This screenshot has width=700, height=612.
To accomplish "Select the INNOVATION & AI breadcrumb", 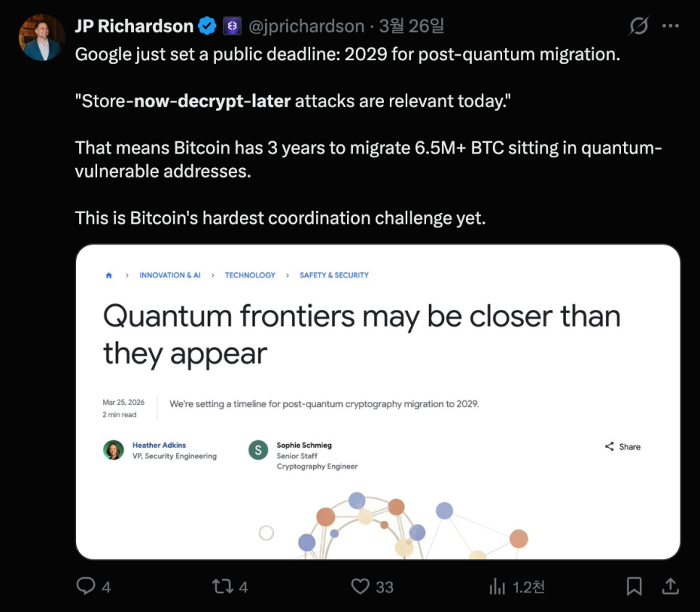I will click(170, 275).
